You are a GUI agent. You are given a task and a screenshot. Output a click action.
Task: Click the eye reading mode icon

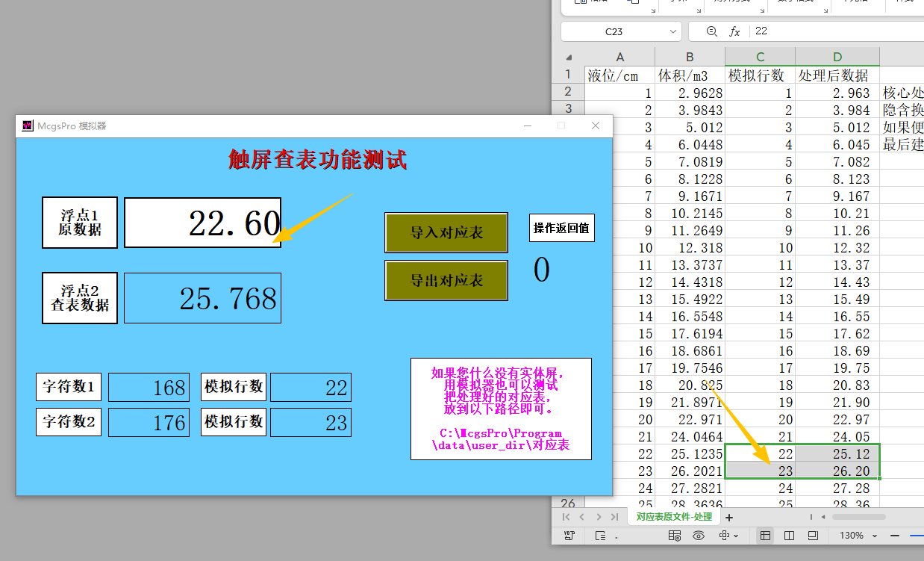(x=699, y=536)
